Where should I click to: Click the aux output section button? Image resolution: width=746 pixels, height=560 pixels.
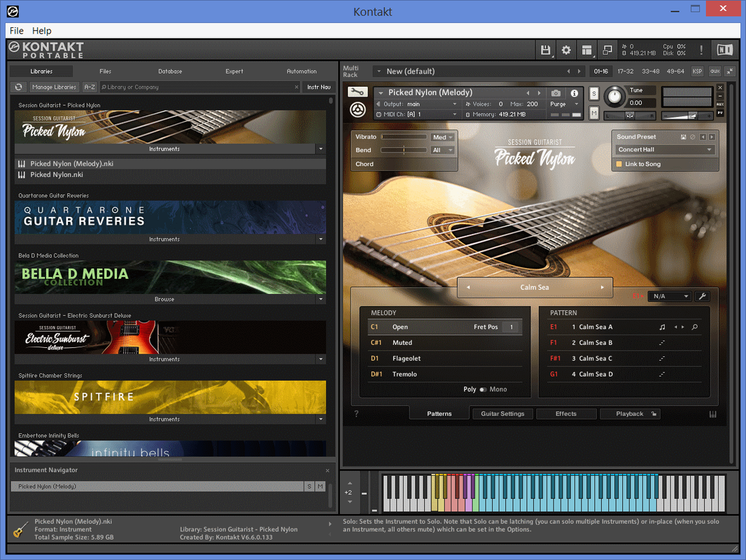[x=715, y=71]
